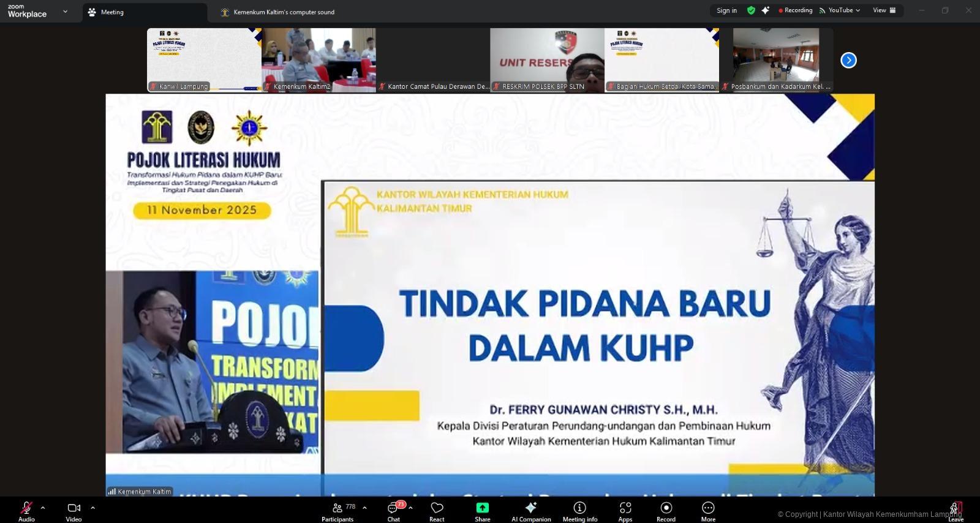The width and height of the screenshot is (980, 523).
Task: Open the Participants panel
Action: 337,511
